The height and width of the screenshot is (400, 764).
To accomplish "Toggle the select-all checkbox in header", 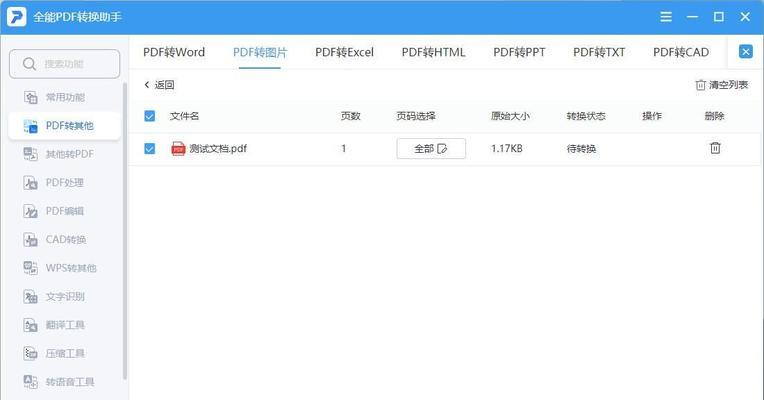I will pyautogui.click(x=150, y=116).
